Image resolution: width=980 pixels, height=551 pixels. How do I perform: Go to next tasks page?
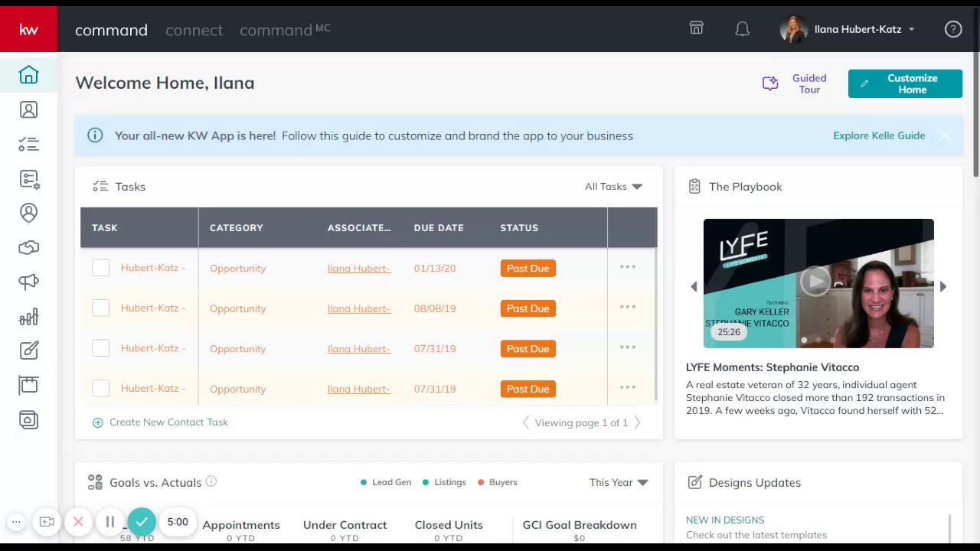tap(637, 422)
